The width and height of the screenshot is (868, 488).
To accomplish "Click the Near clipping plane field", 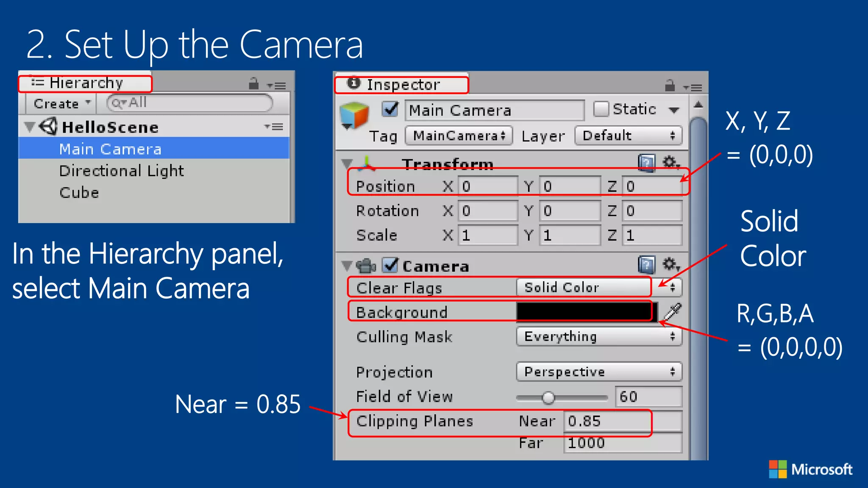I will (623, 421).
